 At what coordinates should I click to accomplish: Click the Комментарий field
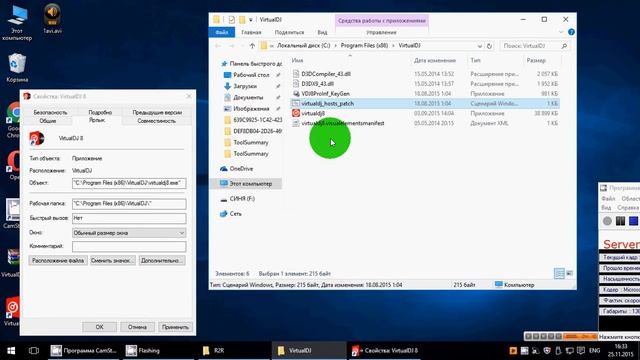point(129,247)
